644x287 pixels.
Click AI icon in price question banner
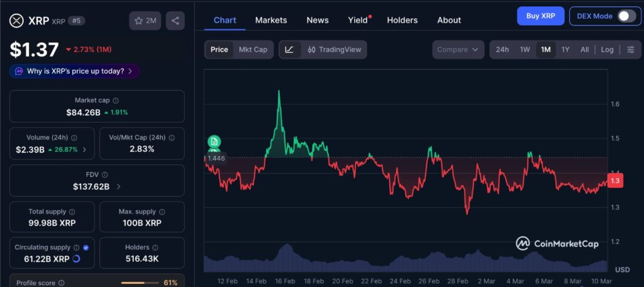19,71
